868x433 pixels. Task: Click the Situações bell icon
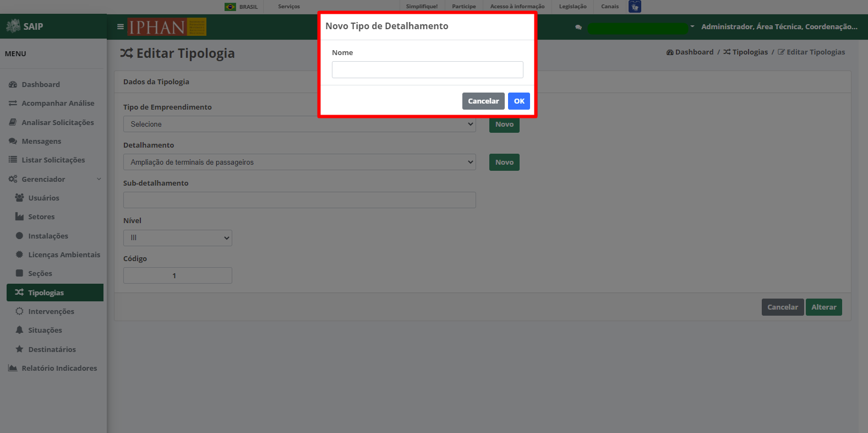click(x=19, y=330)
